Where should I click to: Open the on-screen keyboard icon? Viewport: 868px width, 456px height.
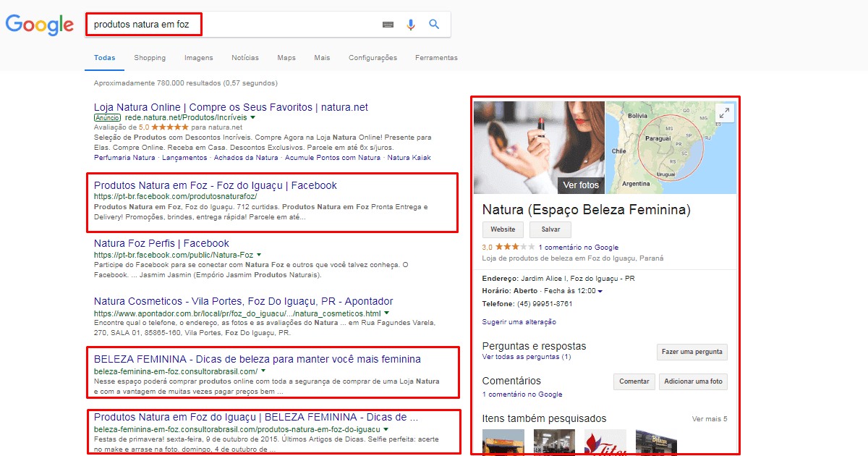pyautogui.click(x=388, y=25)
